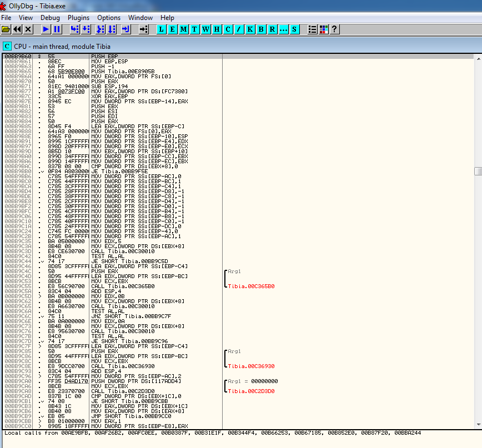This screenshot has height=448, width=482.
Task: Select hex bytes E8 CE630700 cell
Action: click(x=66, y=251)
